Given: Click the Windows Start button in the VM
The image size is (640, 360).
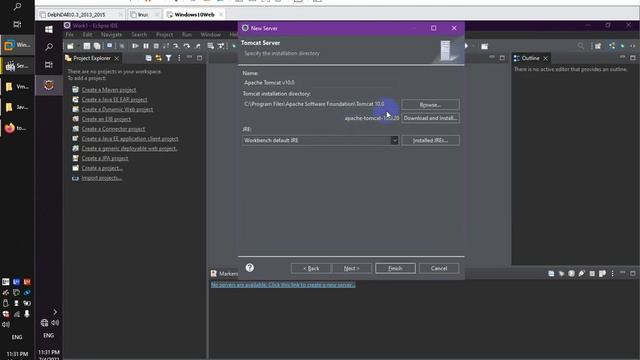Looking at the screenshot, I should (x=49, y=29).
